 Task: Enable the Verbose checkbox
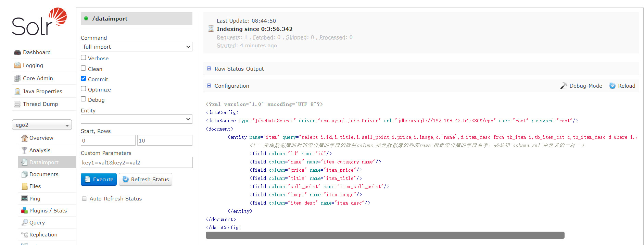(84, 58)
